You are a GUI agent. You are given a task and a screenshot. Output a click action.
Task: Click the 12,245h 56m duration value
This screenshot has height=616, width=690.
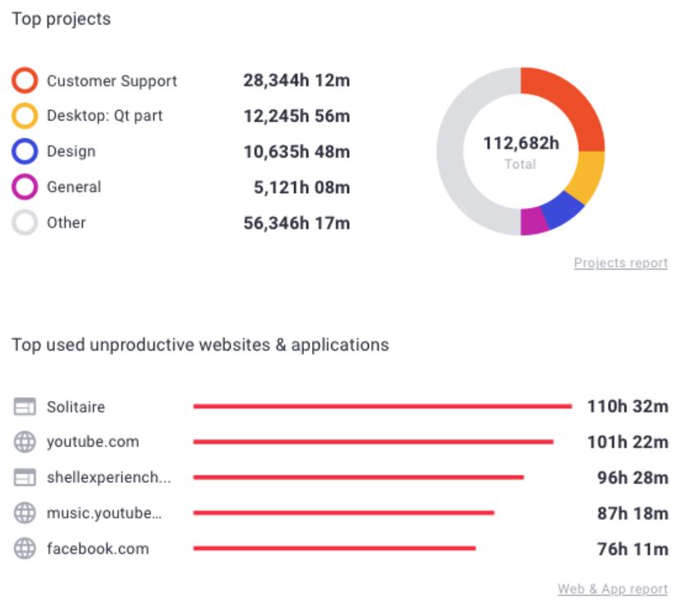(297, 116)
